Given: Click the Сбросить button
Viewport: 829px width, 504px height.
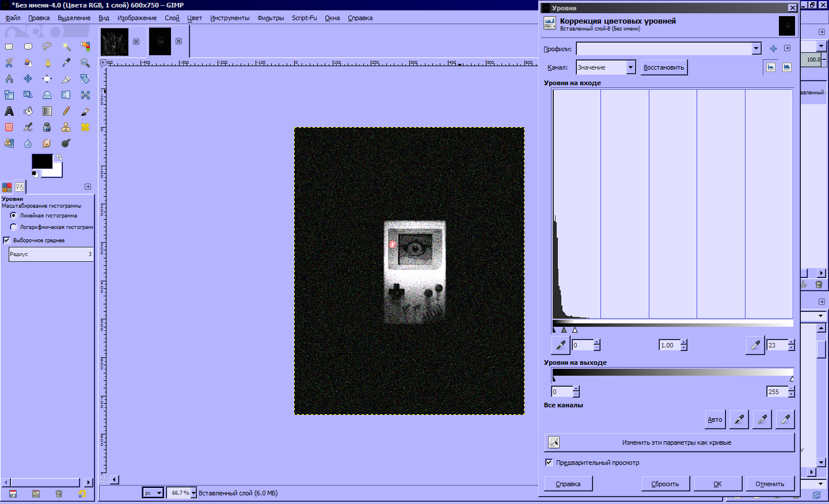Looking at the screenshot, I should pos(665,484).
